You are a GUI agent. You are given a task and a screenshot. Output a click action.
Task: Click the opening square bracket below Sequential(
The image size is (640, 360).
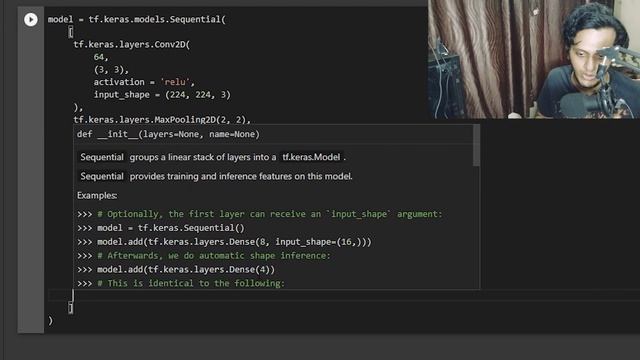[71, 32]
